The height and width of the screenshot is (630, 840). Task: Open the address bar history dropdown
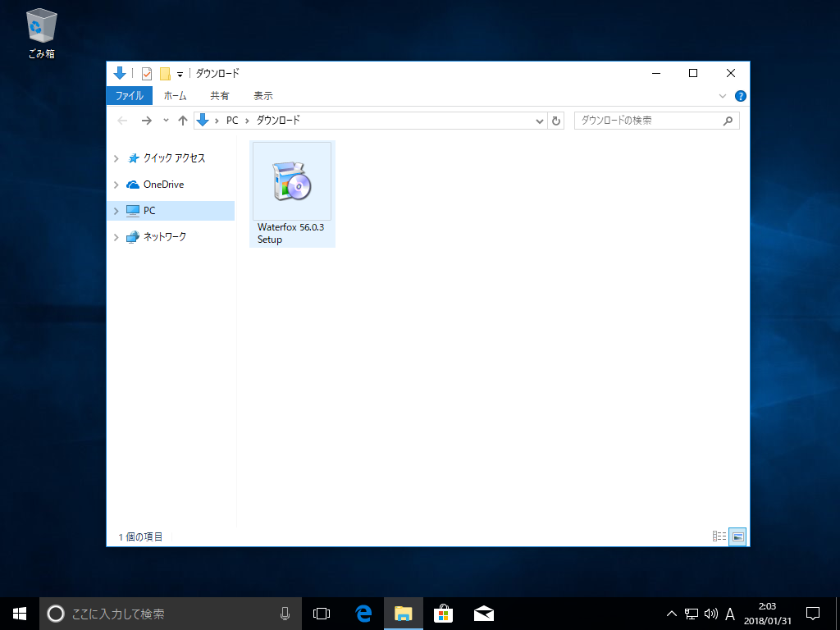pos(540,121)
